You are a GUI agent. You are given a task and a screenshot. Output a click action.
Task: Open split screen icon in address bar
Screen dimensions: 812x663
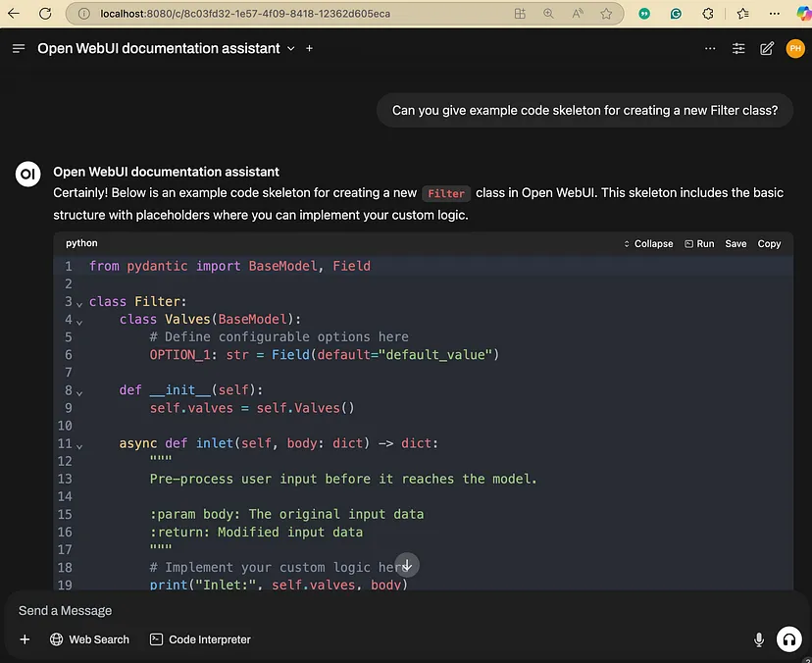click(520, 14)
